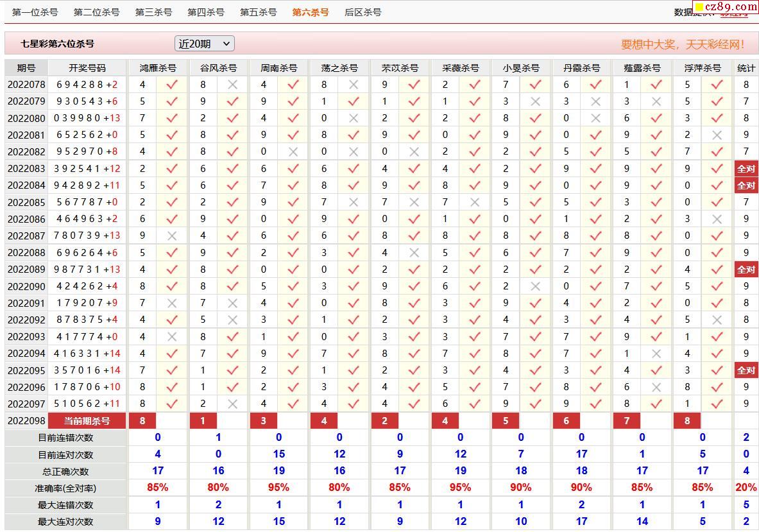Click the current kill number 3 under 周南杀号
This screenshot has width=759, height=532.
point(263,421)
